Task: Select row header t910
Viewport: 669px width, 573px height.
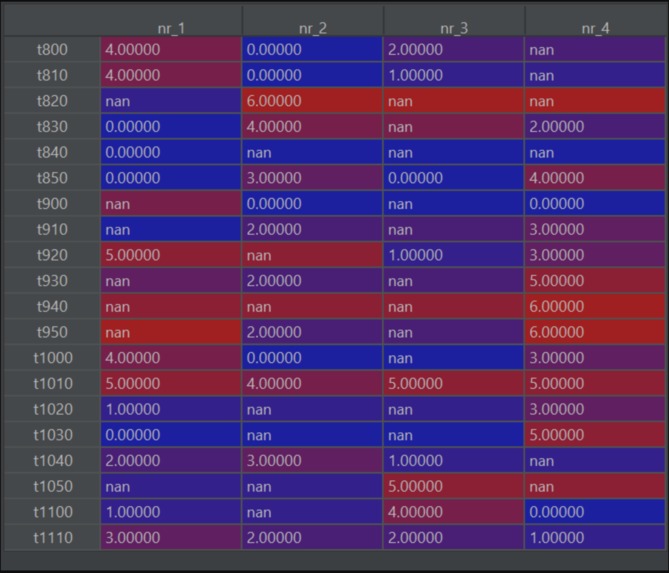Action: click(x=52, y=229)
